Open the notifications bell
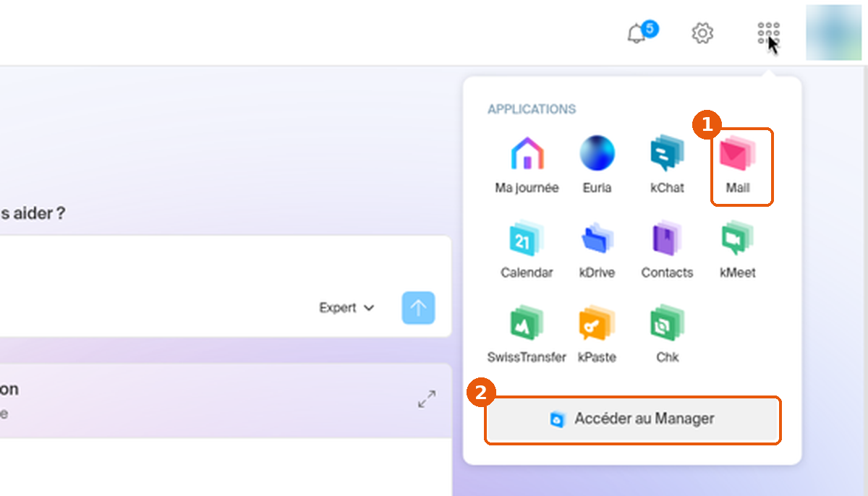The width and height of the screenshot is (868, 496). pyautogui.click(x=636, y=34)
